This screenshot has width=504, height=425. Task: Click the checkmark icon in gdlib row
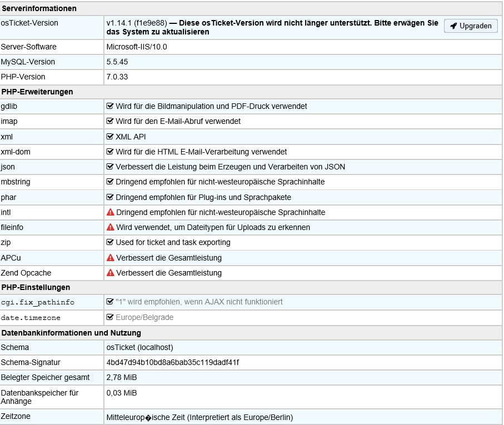(x=110, y=106)
